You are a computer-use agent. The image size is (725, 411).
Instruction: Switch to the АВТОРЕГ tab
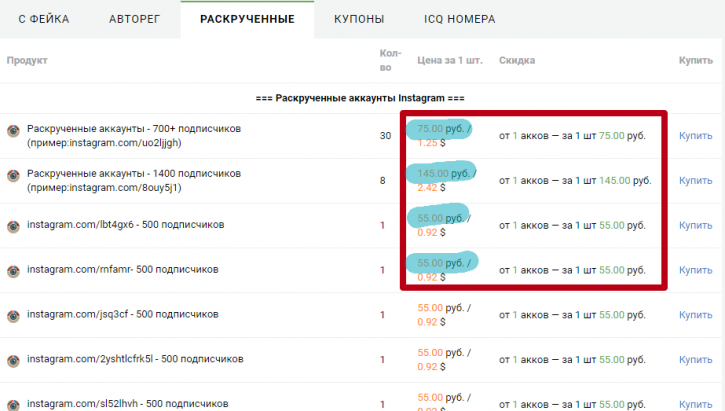(135, 19)
